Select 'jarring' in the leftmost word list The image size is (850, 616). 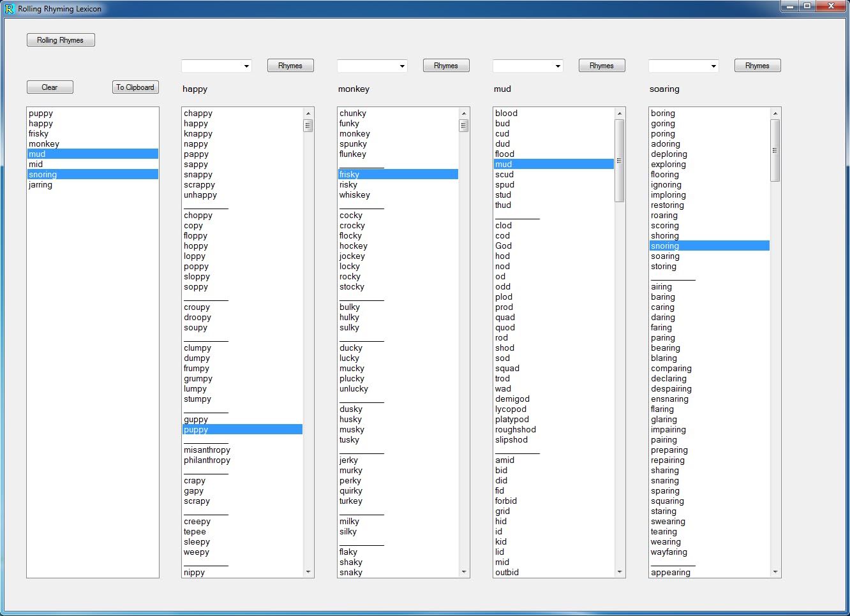(41, 185)
